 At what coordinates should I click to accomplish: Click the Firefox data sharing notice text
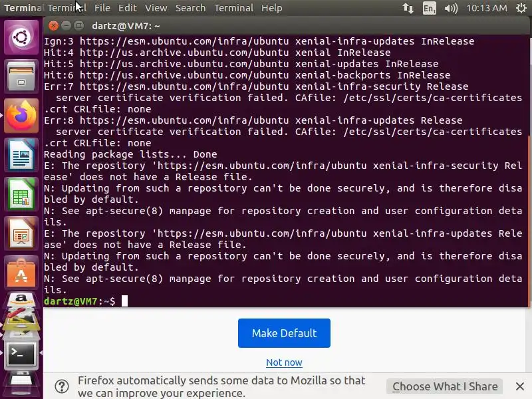tap(221, 386)
